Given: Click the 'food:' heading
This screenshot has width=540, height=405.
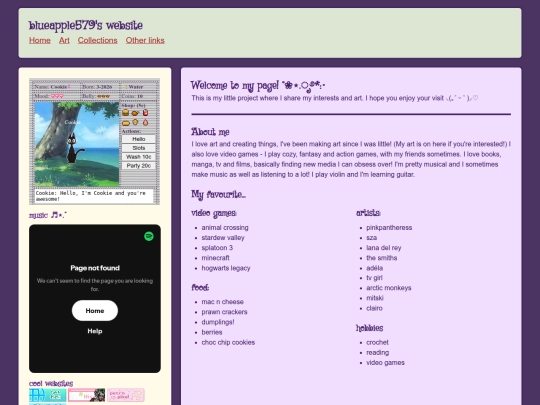Looking at the screenshot, I should [200, 287].
